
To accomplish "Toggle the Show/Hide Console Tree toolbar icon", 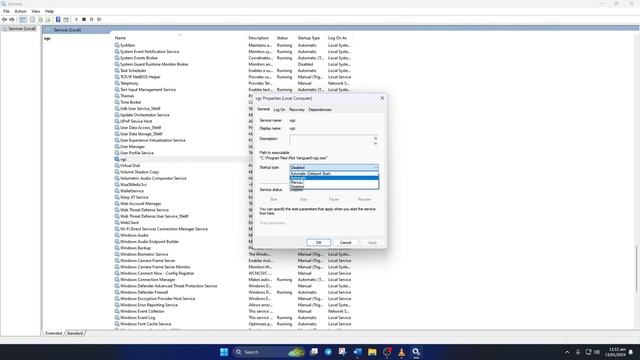I will pyautogui.click(x=23, y=20).
